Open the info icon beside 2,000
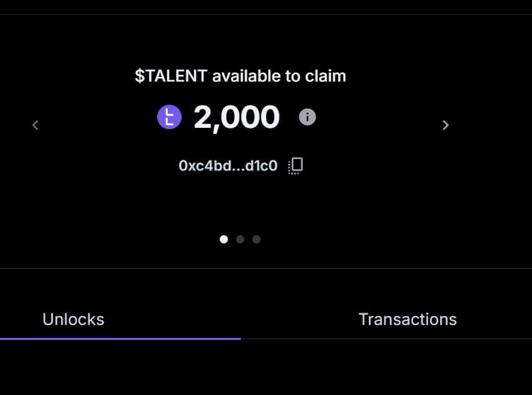 [307, 118]
